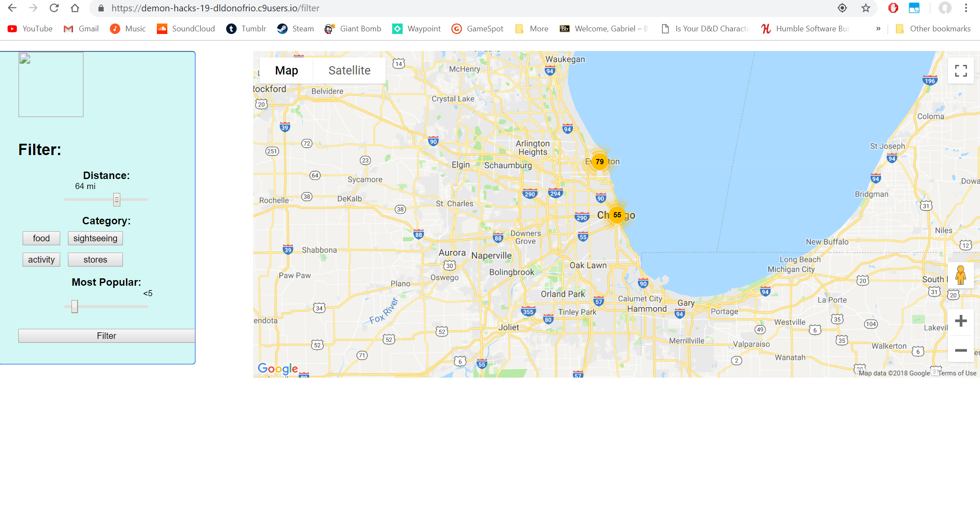The height and width of the screenshot is (517, 980).
Task: Go to browser home page
Action: tap(75, 8)
